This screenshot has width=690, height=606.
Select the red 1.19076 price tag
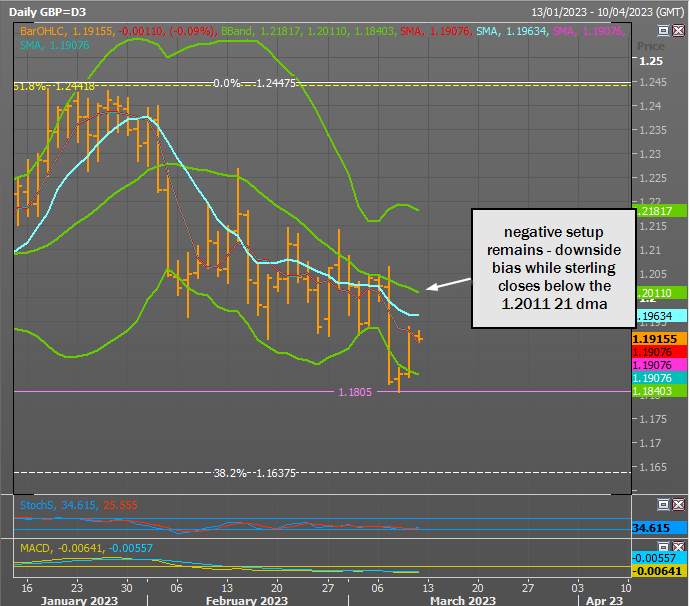point(659,352)
